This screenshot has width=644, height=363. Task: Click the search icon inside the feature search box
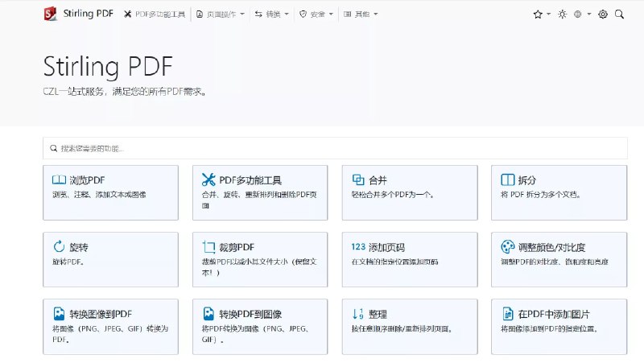[54, 148]
